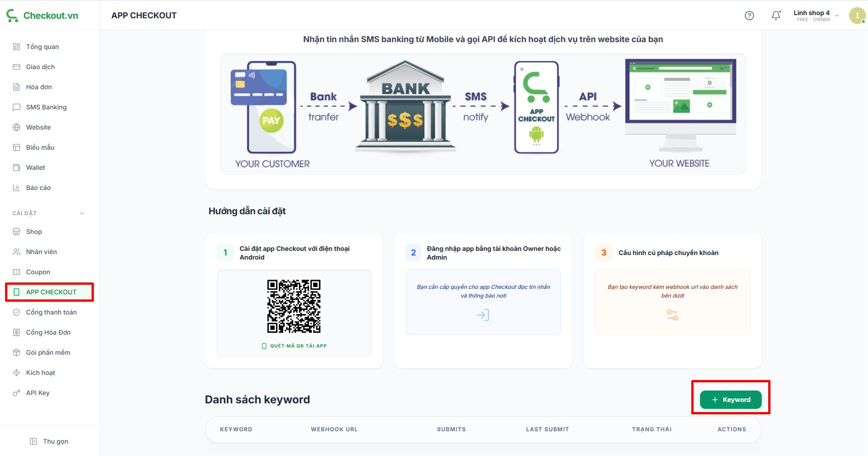Click the Checkout.vn logo
Screen dimensions: 868x456
(x=43, y=16)
